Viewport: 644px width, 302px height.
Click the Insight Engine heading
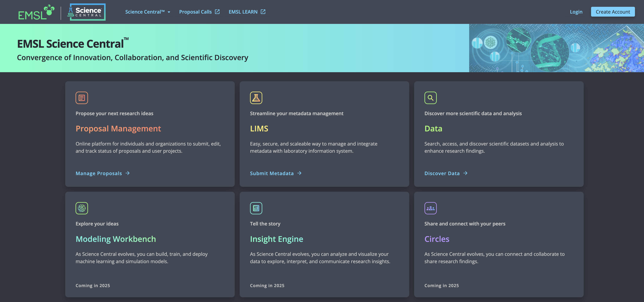[x=277, y=239]
